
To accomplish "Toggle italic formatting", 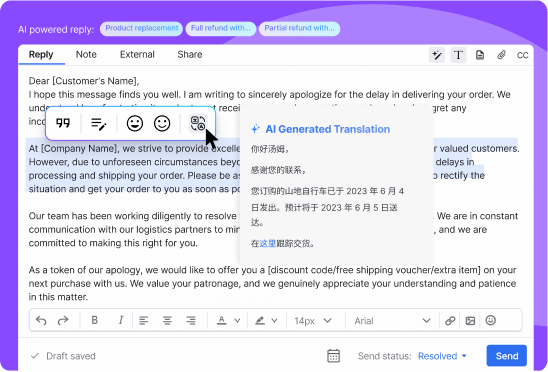I will point(121,320).
